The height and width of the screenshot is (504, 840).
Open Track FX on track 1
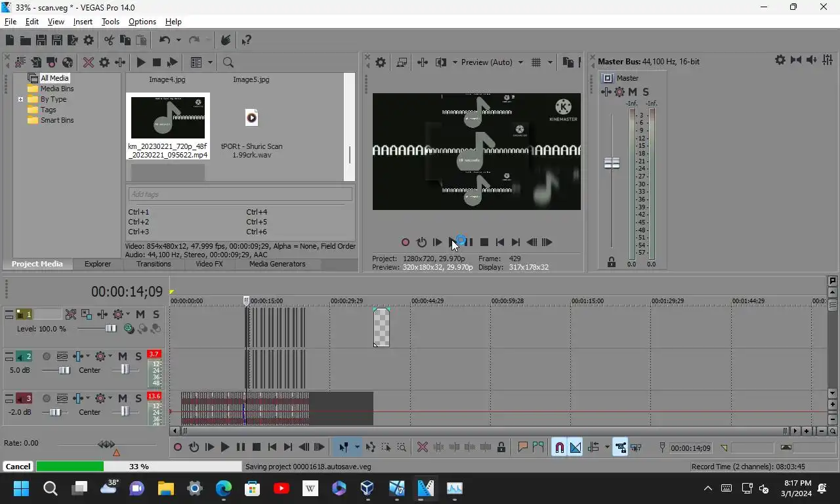(x=103, y=314)
